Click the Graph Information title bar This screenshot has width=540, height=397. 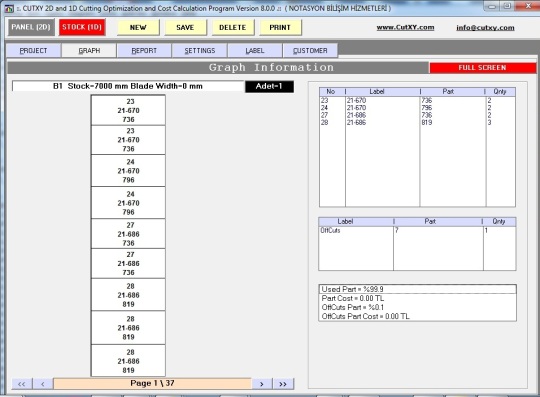[x=218, y=67]
